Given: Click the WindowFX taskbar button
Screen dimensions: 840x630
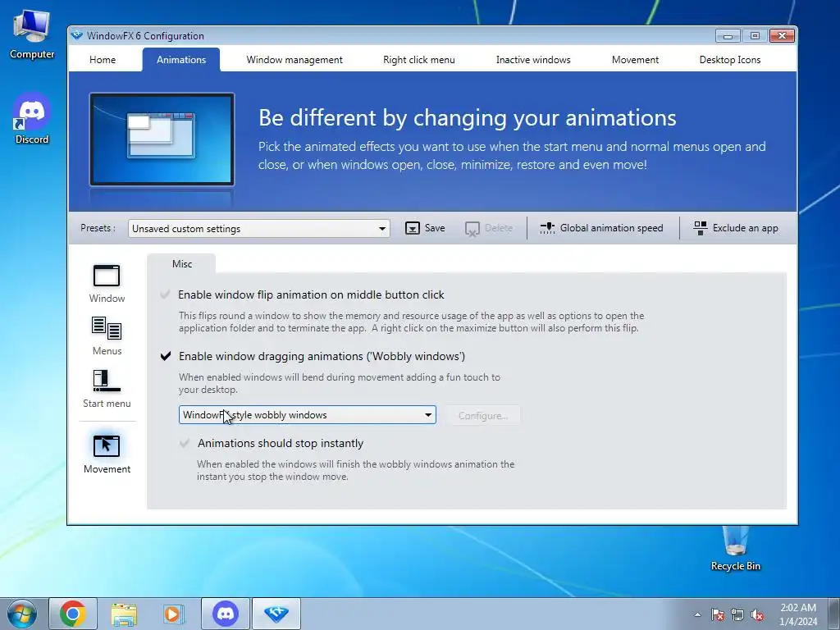Looking at the screenshot, I should click(276, 614).
